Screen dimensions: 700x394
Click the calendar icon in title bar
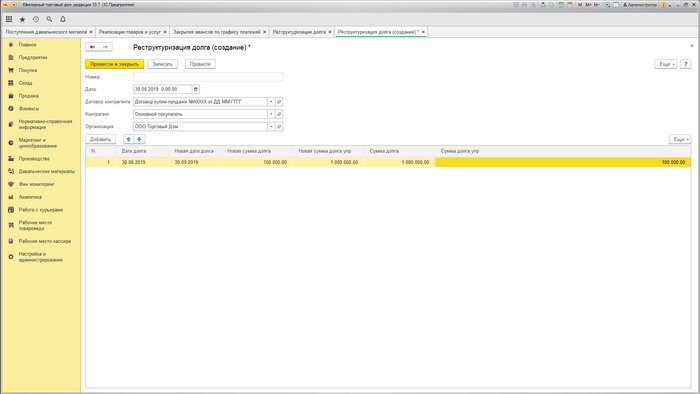tap(570, 5)
